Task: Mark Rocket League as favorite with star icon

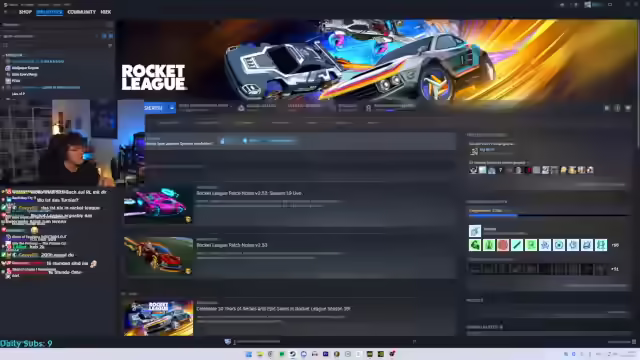Action: (x=628, y=108)
